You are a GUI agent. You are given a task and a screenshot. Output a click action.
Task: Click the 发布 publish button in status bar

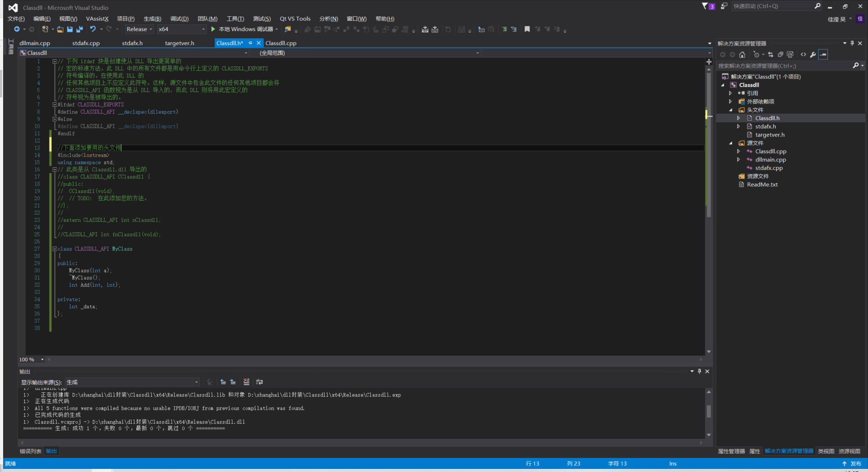(851, 463)
